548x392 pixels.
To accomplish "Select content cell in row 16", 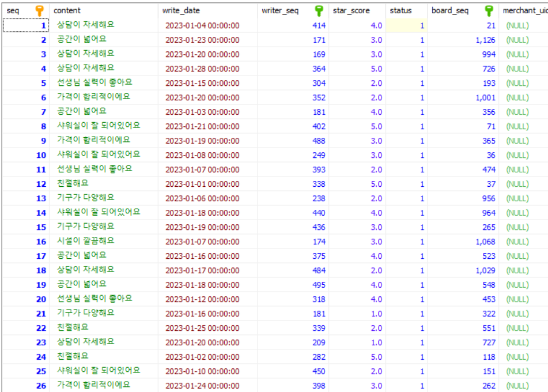I will tap(104, 242).
